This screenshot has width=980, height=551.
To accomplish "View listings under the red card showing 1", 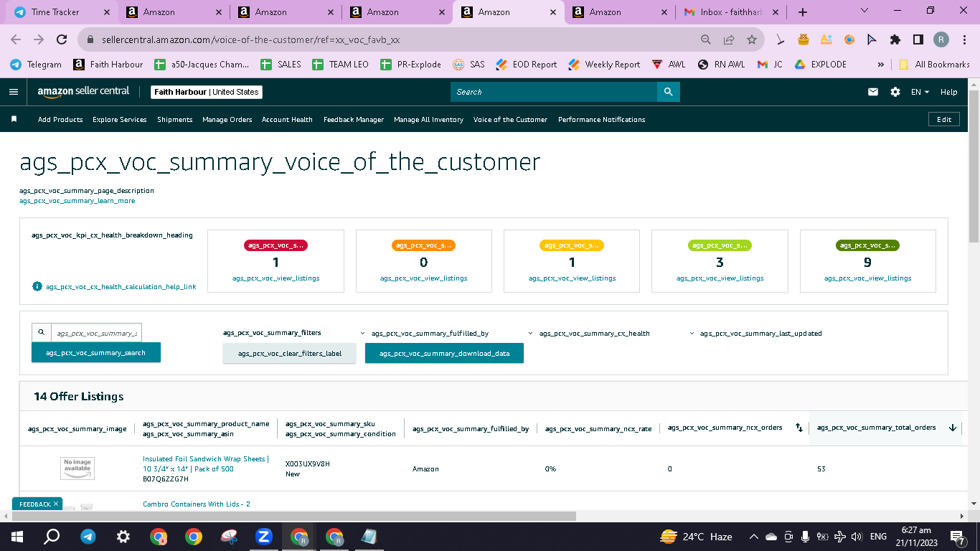I will (275, 278).
